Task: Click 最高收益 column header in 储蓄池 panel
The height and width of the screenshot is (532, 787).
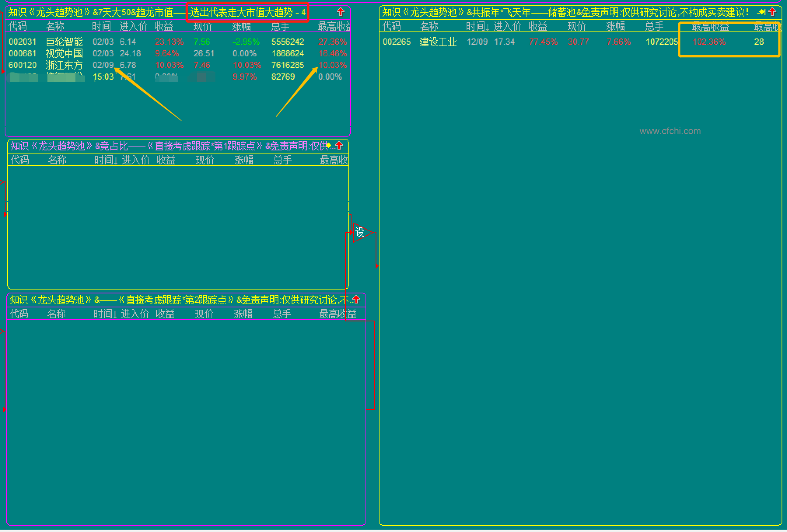Action: [x=710, y=27]
